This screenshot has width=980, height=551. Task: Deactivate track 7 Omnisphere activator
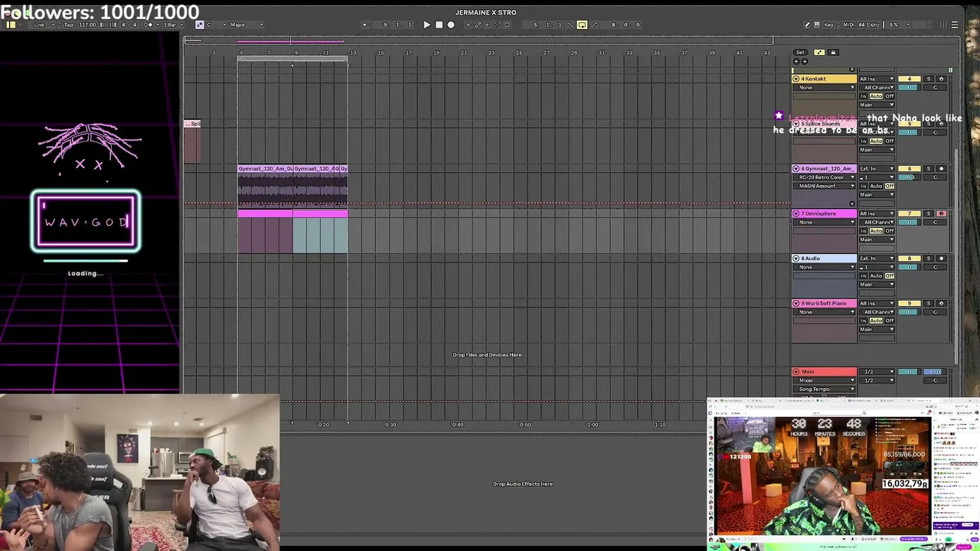coord(910,214)
